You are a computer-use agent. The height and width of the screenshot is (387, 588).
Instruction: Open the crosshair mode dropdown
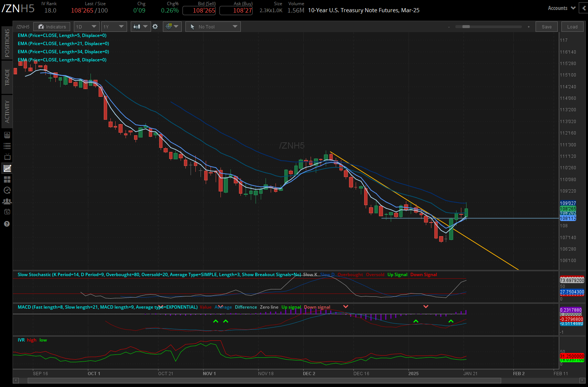[172, 27]
